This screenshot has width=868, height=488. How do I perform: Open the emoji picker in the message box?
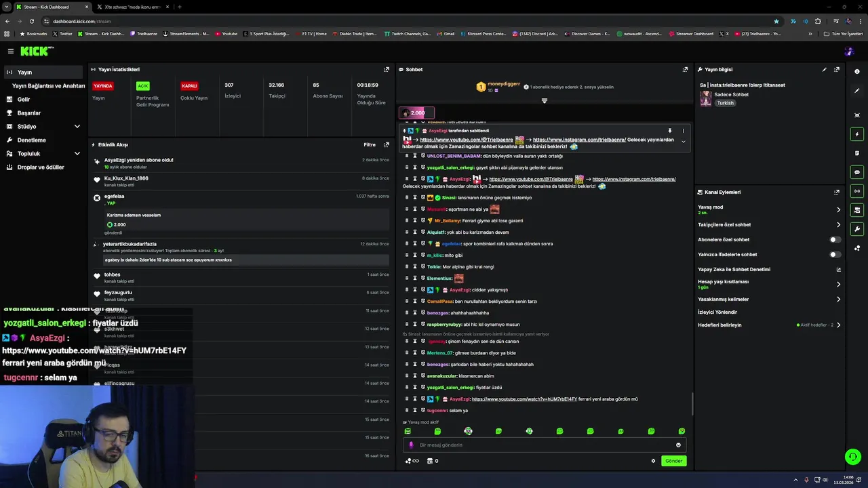coord(678,445)
